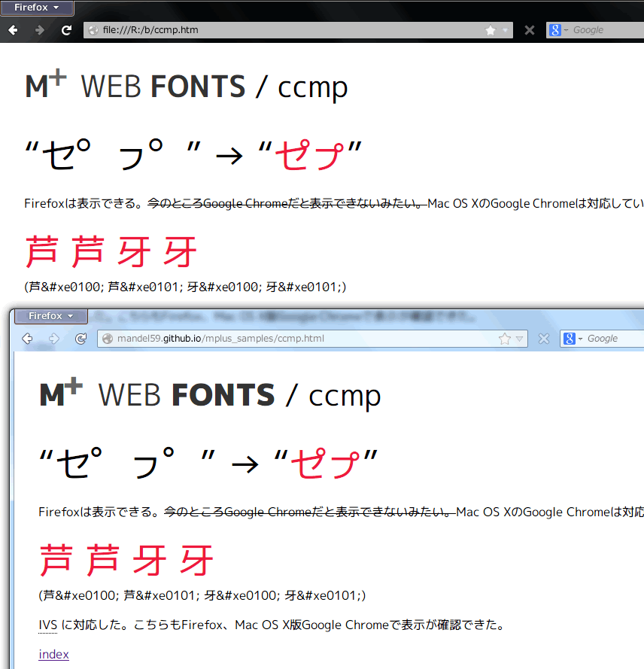Click the 'Firefoxは表示できる。' text in the lower window
This screenshot has height=669, width=644.
click(99, 512)
